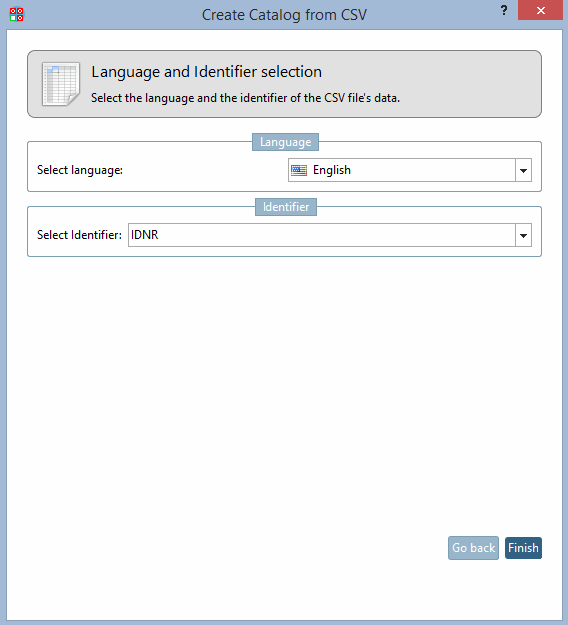568x625 pixels.
Task: Click the US flag icon beside English
Action: pyautogui.click(x=299, y=170)
